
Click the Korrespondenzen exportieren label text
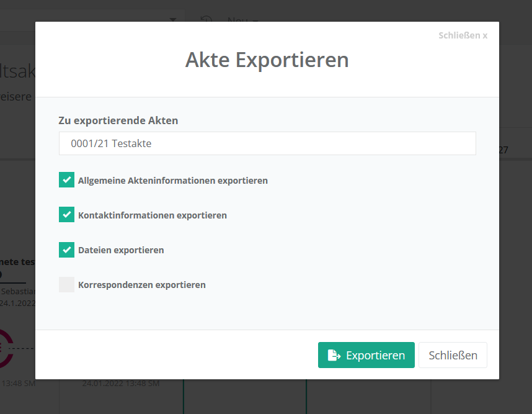[x=142, y=285]
